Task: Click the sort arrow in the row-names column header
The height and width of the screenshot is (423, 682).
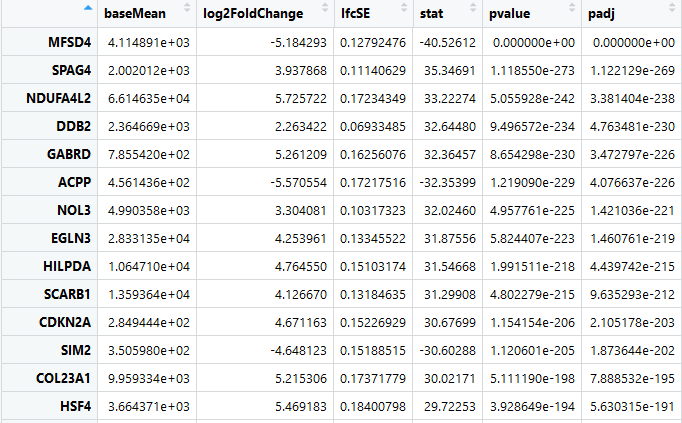Action: [88, 9]
